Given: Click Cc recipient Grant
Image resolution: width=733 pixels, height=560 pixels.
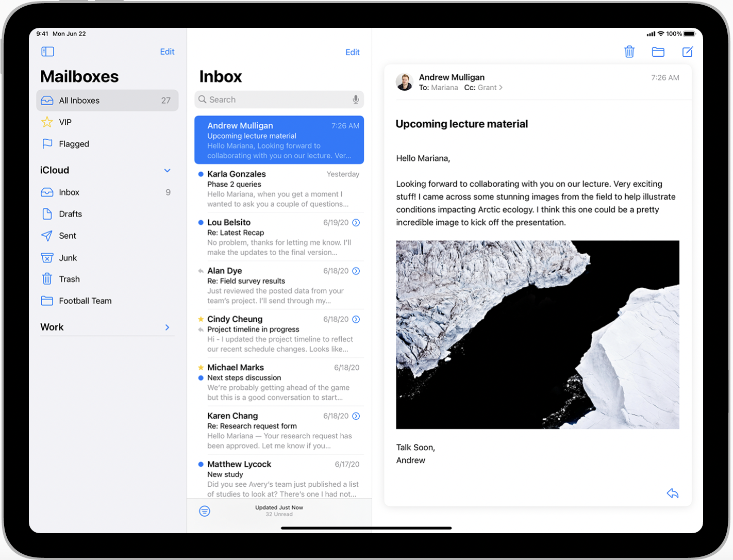Looking at the screenshot, I should (x=487, y=88).
